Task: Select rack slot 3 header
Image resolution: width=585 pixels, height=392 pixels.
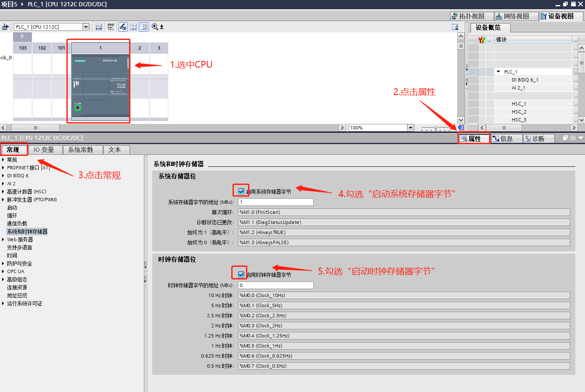Action: 159,48
